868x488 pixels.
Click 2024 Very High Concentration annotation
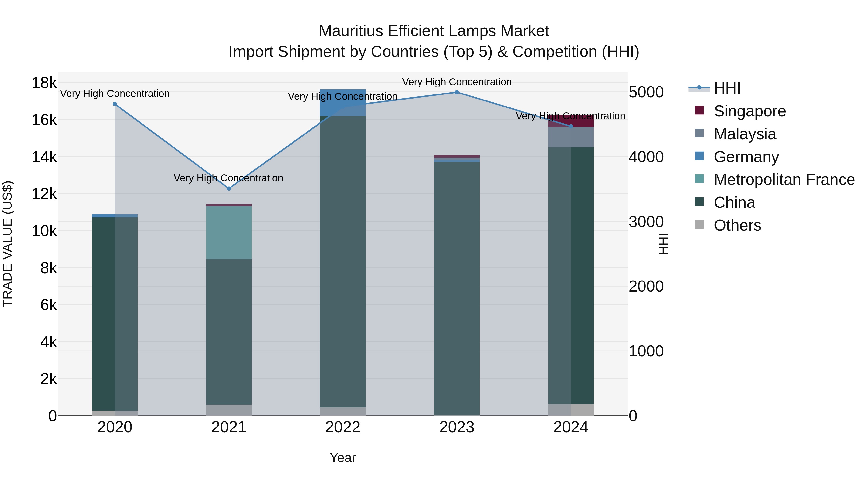tap(570, 116)
